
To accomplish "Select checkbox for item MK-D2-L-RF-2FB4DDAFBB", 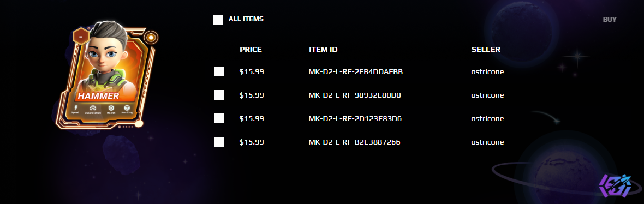I will point(219,72).
